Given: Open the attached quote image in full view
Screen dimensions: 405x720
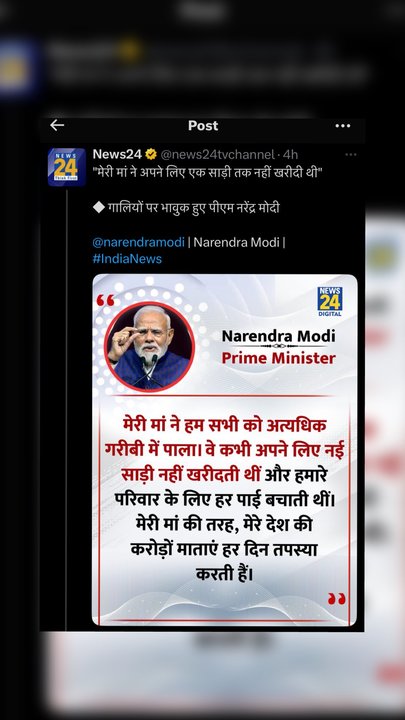Looking at the screenshot, I should 225,450.
